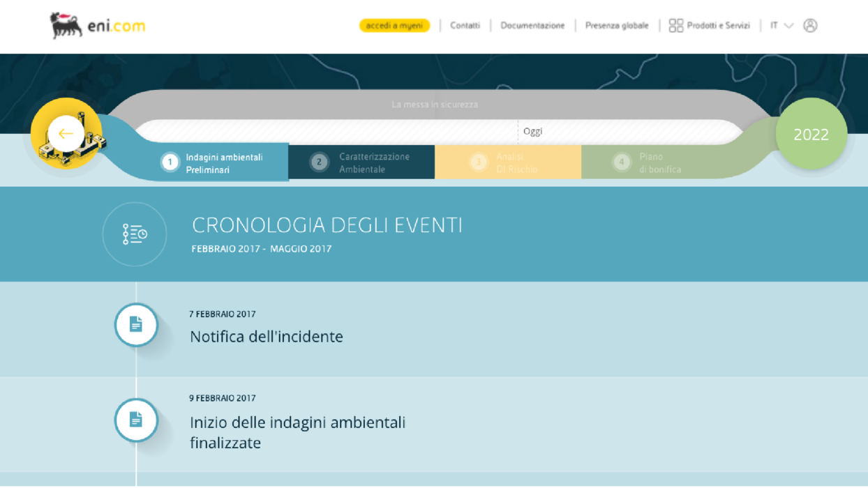Open Presenza globale link

(x=617, y=26)
